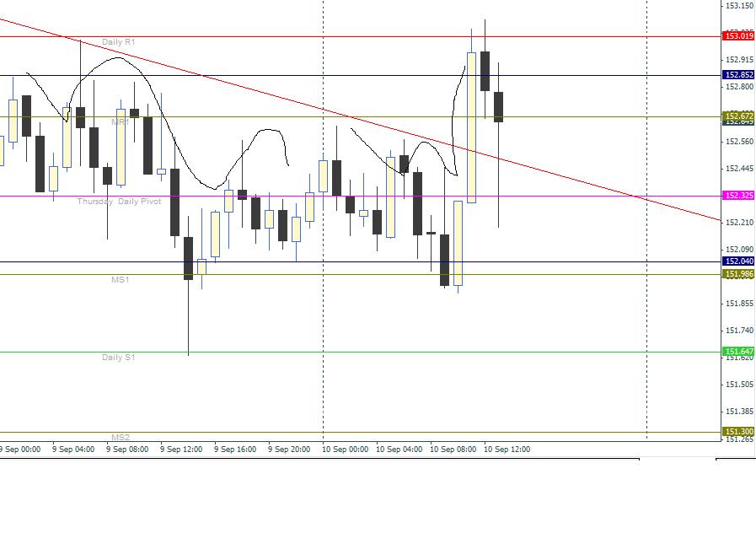Click the MS2 level label
Image resolution: width=756 pixels, height=544 pixels.
click(x=120, y=438)
